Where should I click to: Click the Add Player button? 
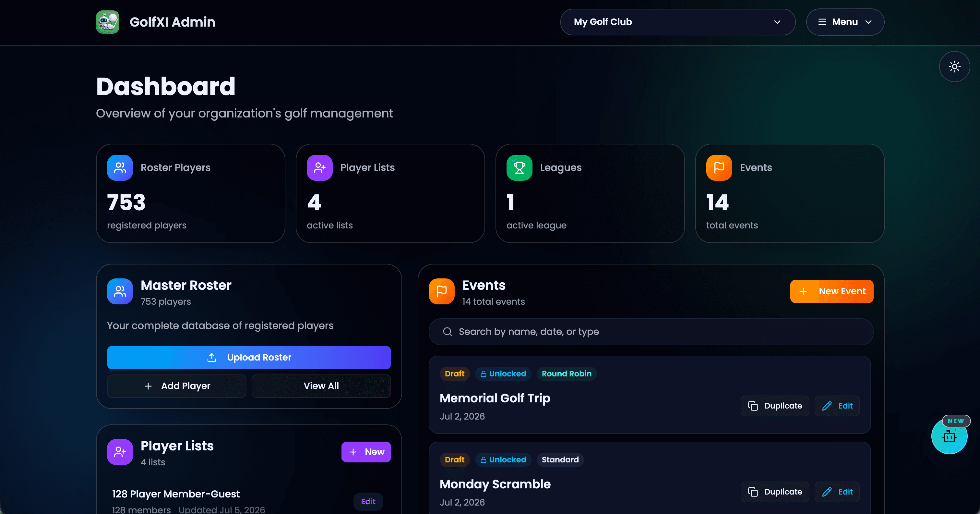click(x=176, y=386)
